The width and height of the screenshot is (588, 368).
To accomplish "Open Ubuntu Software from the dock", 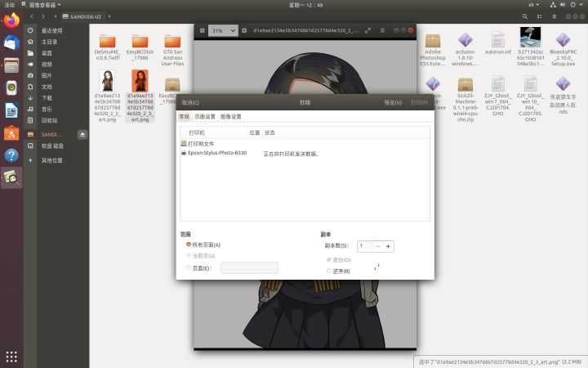I will pos(11,133).
